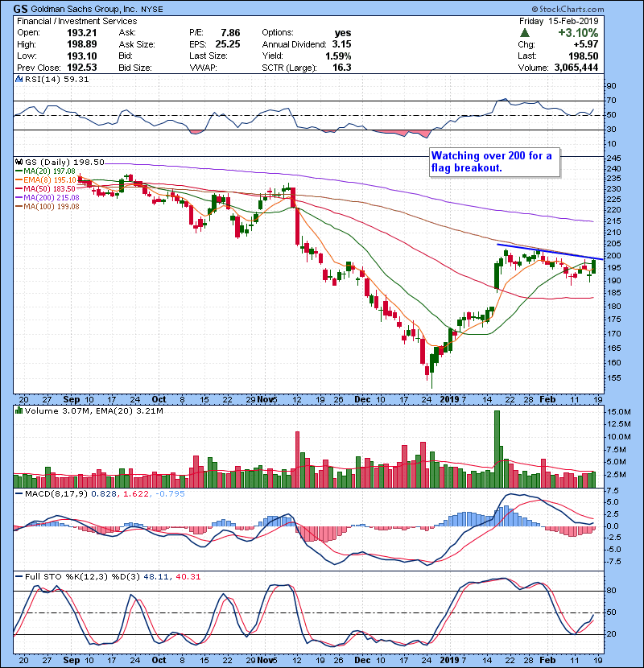Click the MACD histogram value -0.795

tap(170, 494)
